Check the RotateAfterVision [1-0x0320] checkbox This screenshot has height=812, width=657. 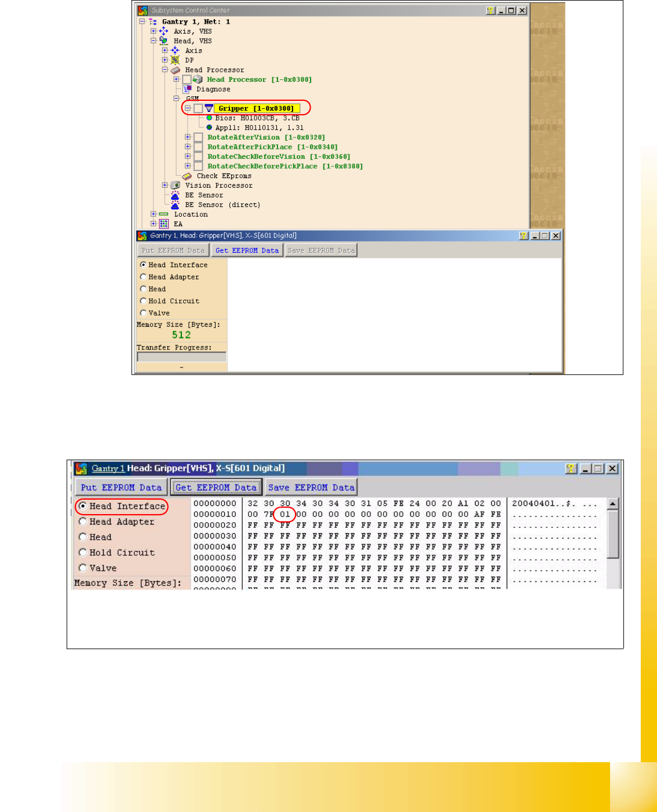(198, 137)
